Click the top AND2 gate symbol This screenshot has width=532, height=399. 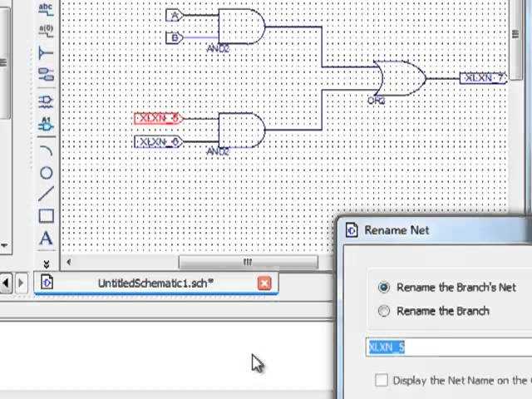241,27
